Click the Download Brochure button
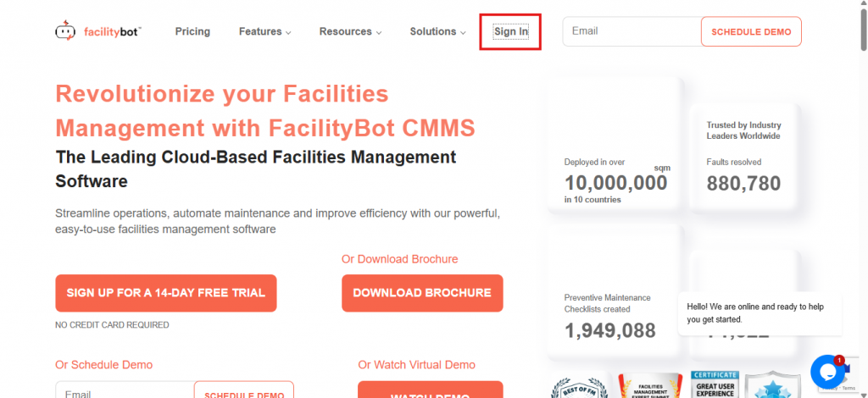The width and height of the screenshot is (868, 398). (422, 293)
